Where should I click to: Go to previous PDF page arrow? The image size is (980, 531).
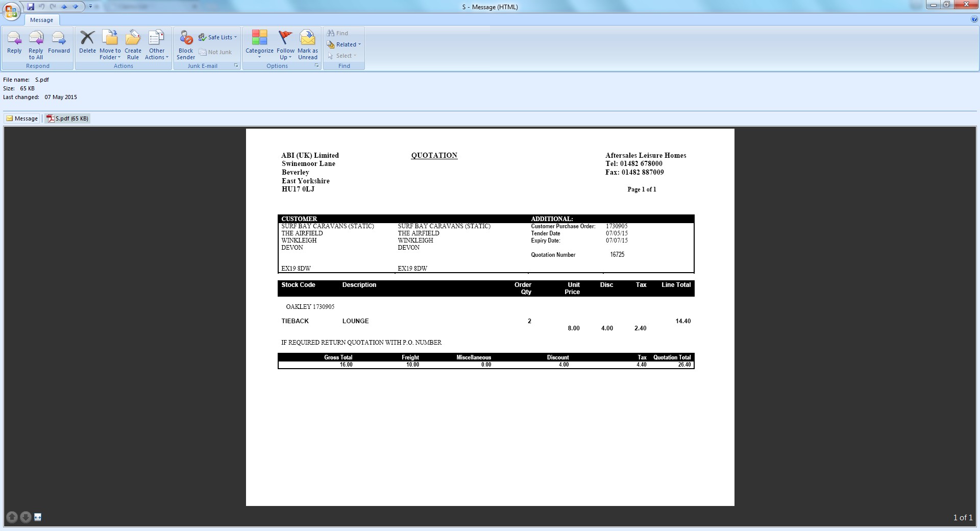(x=12, y=517)
